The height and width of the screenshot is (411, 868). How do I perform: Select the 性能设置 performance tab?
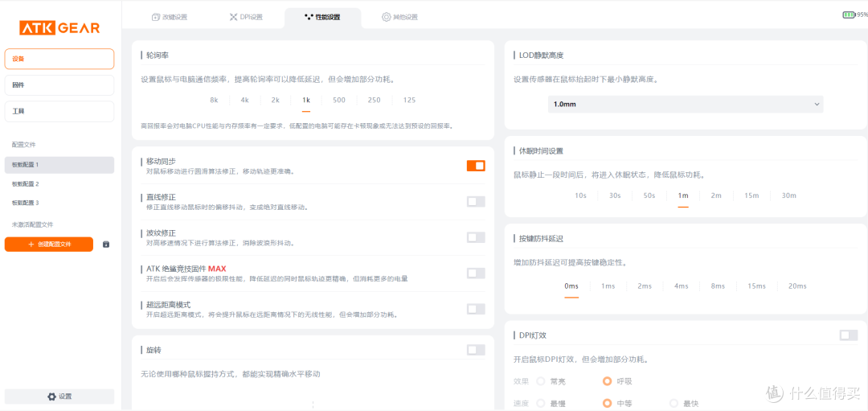coord(323,17)
